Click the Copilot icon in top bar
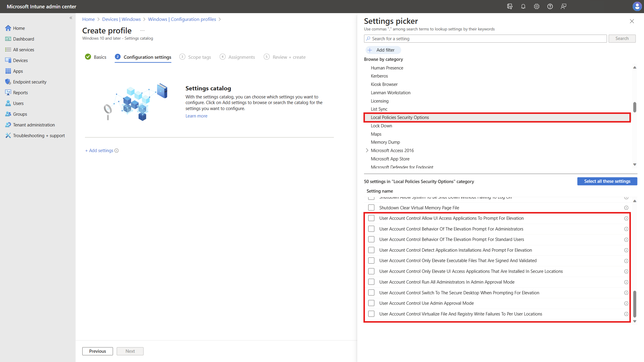 pos(510,7)
